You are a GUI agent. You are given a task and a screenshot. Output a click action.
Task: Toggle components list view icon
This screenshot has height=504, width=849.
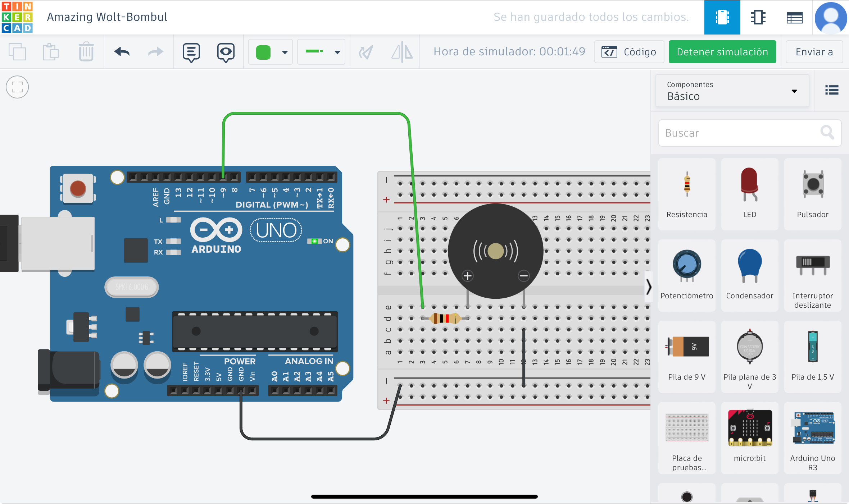[832, 90]
